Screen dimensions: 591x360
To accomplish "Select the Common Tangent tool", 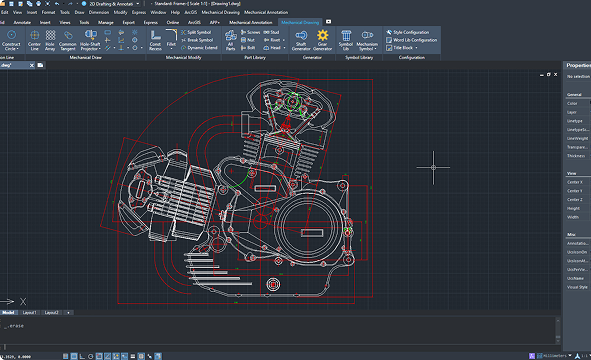I will tap(68, 40).
